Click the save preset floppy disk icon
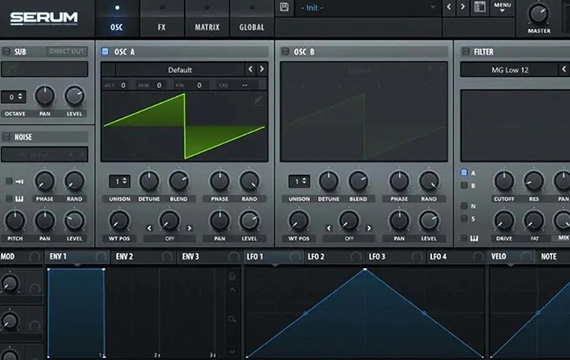 tap(284, 7)
